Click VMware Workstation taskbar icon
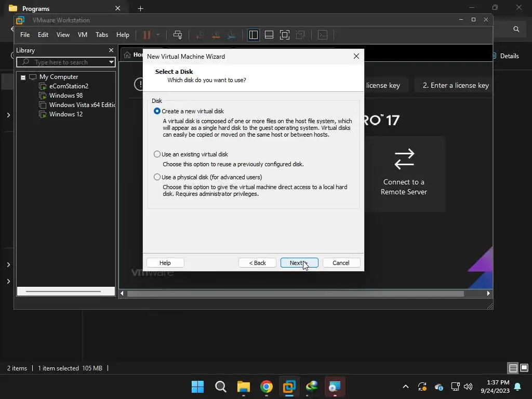The height and width of the screenshot is (399, 532). pyautogui.click(x=289, y=387)
